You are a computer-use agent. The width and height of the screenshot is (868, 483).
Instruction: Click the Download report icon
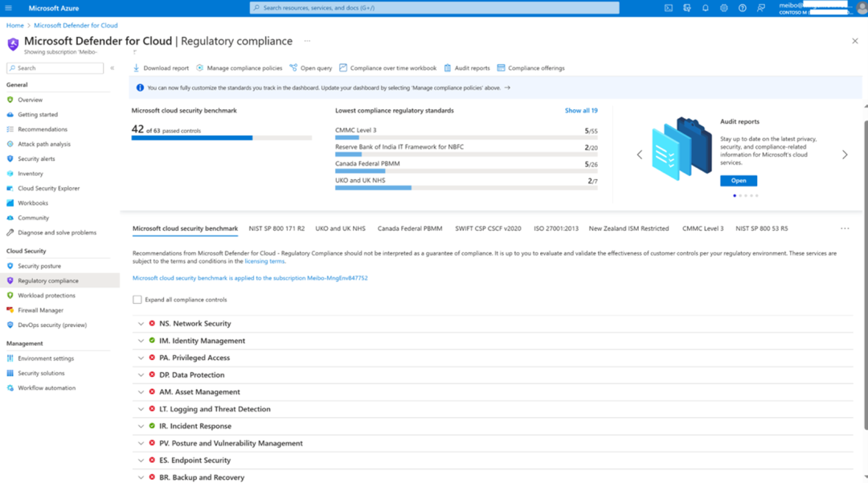pos(136,68)
